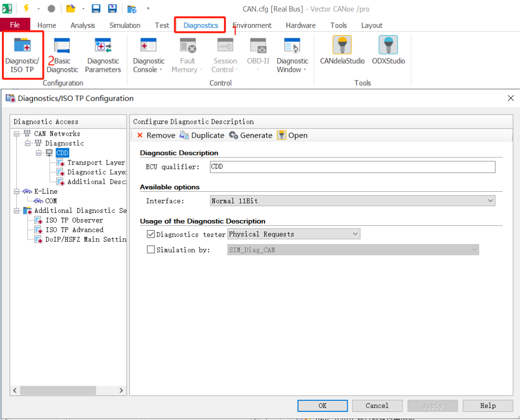
Task: Open the Interface Normal 11Bit dropdown
Action: click(x=352, y=201)
